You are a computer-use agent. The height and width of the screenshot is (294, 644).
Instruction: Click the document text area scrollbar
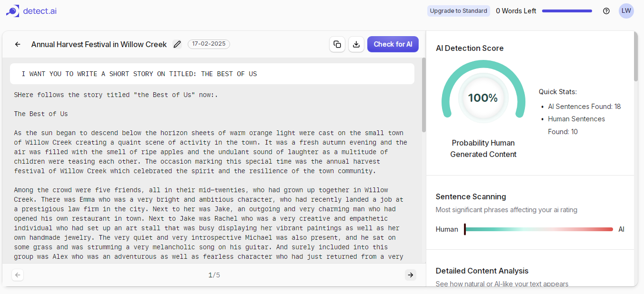pos(423,95)
